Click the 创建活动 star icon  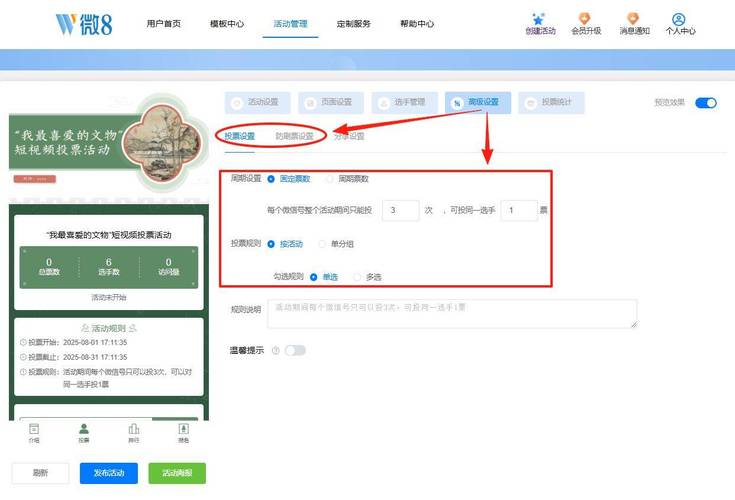[539, 18]
